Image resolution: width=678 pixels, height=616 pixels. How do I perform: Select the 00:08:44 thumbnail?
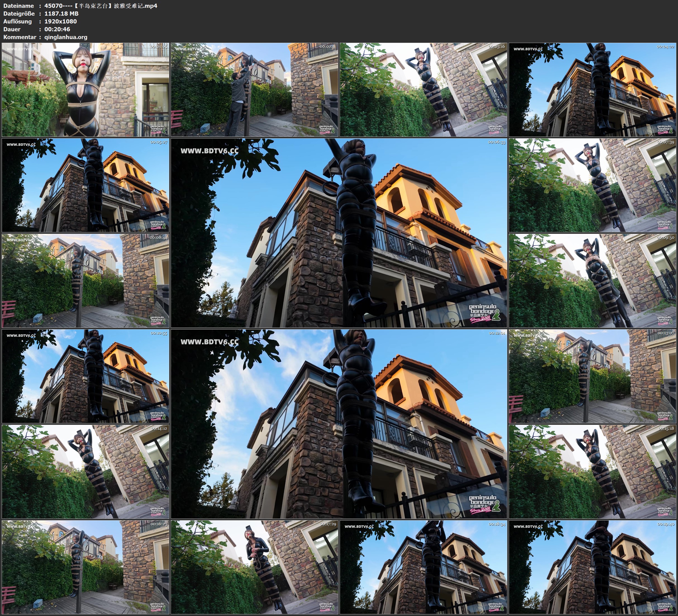click(x=85, y=280)
